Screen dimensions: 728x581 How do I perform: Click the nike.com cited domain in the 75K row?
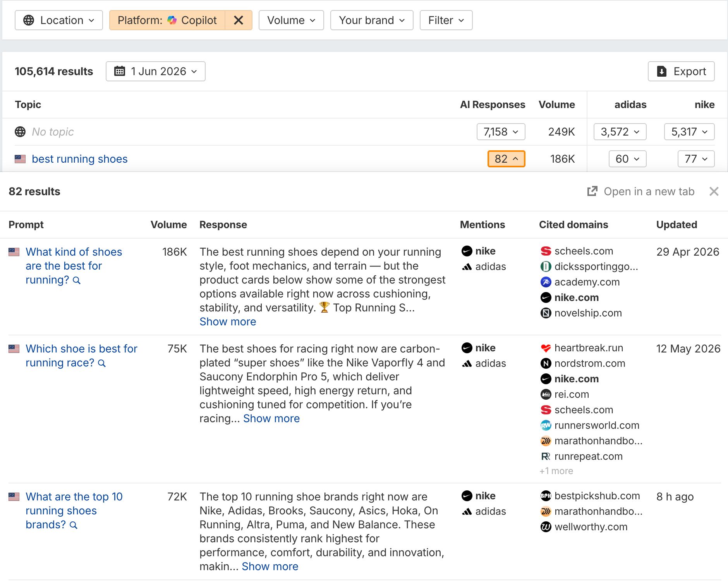coord(577,379)
